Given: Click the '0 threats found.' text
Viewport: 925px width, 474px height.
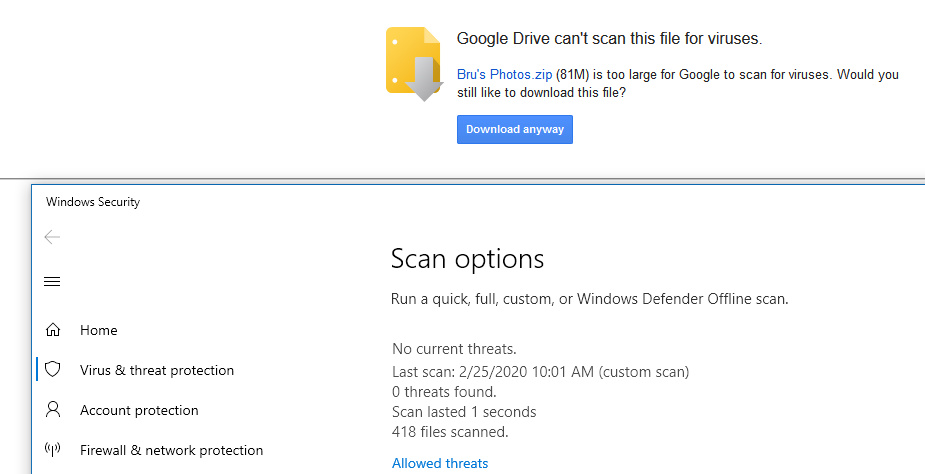Looking at the screenshot, I should (x=444, y=392).
